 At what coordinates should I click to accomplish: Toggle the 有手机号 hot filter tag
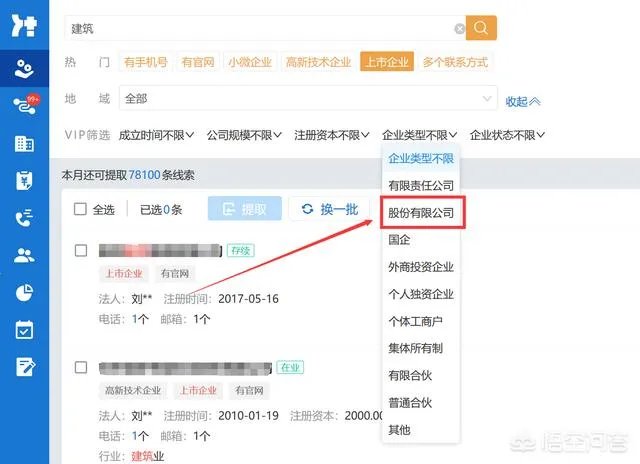[146, 62]
